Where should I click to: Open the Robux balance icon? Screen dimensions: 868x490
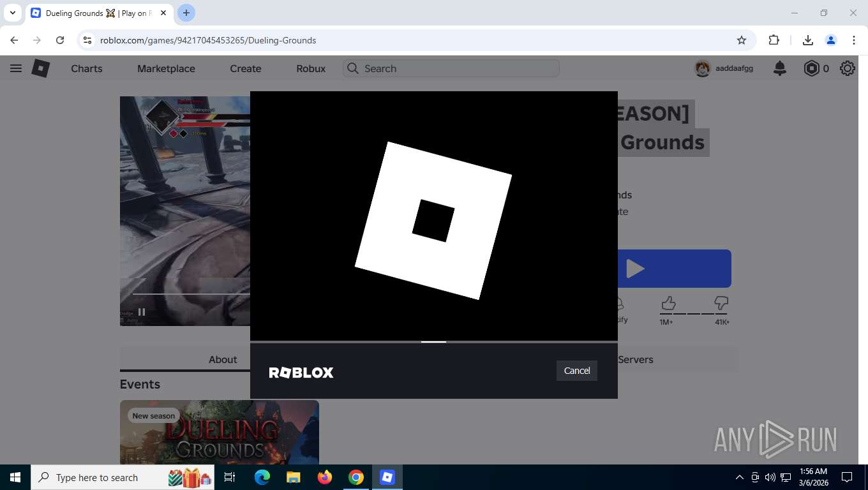coord(811,68)
